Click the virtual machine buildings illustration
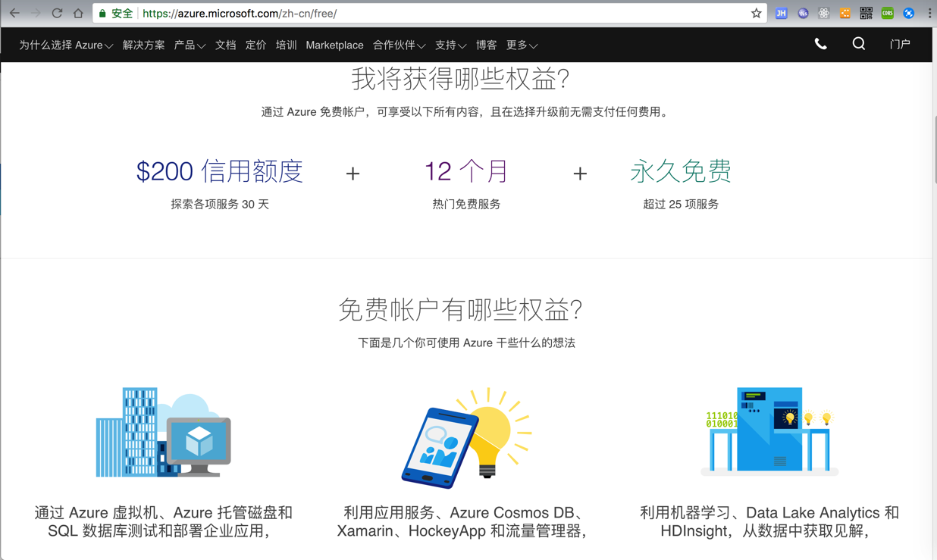937x560 pixels. pos(163,433)
